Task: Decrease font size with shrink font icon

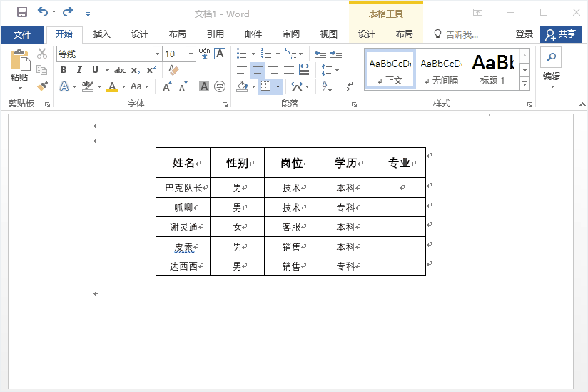Action: pos(183,86)
